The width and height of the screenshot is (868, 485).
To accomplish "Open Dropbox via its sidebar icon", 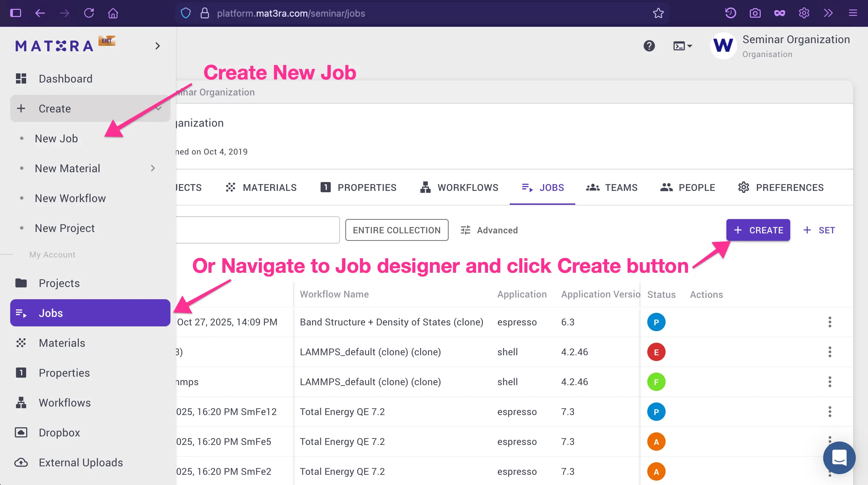I will [x=21, y=432].
